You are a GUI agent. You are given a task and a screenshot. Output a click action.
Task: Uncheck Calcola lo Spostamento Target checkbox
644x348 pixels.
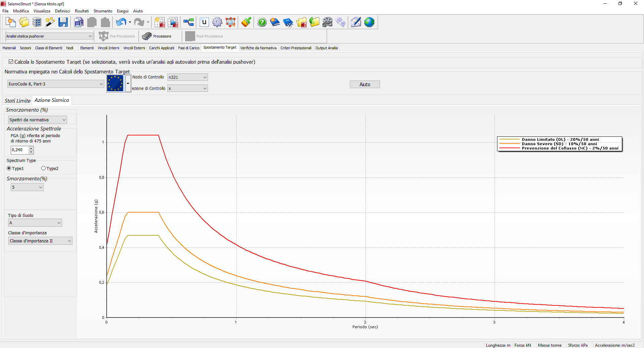click(x=11, y=62)
